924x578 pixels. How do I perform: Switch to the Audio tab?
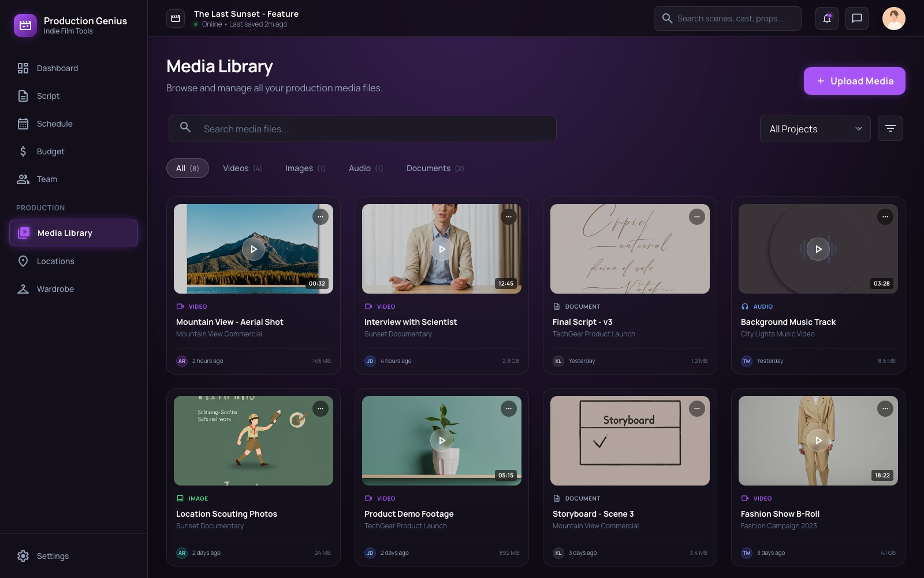[x=366, y=168]
